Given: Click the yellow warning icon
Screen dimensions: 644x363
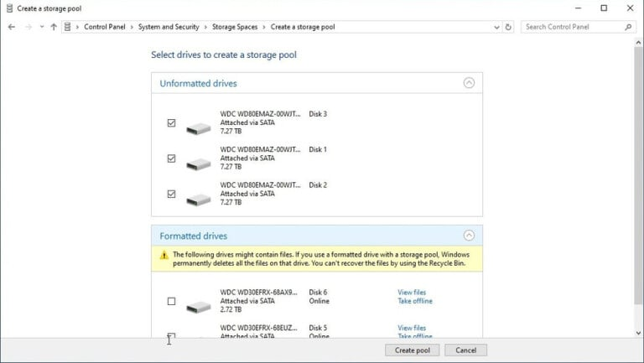Looking at the screenshot, I should pyautogui.click(x=164, y=255).
